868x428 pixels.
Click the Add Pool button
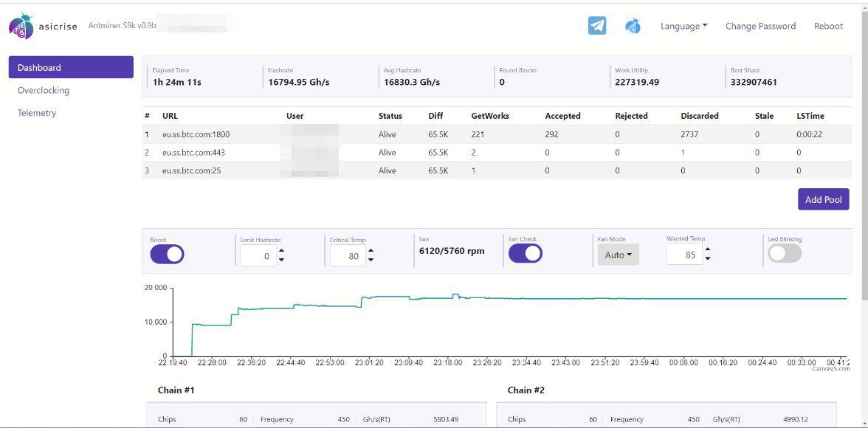tap(823, 199)
